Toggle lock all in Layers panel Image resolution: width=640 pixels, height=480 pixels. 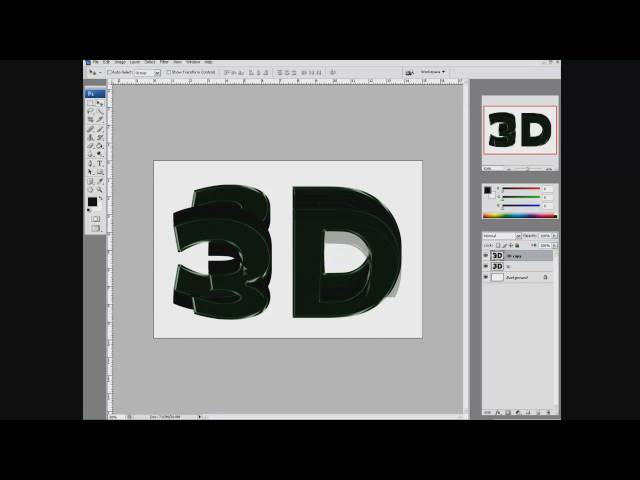point(517,246)
